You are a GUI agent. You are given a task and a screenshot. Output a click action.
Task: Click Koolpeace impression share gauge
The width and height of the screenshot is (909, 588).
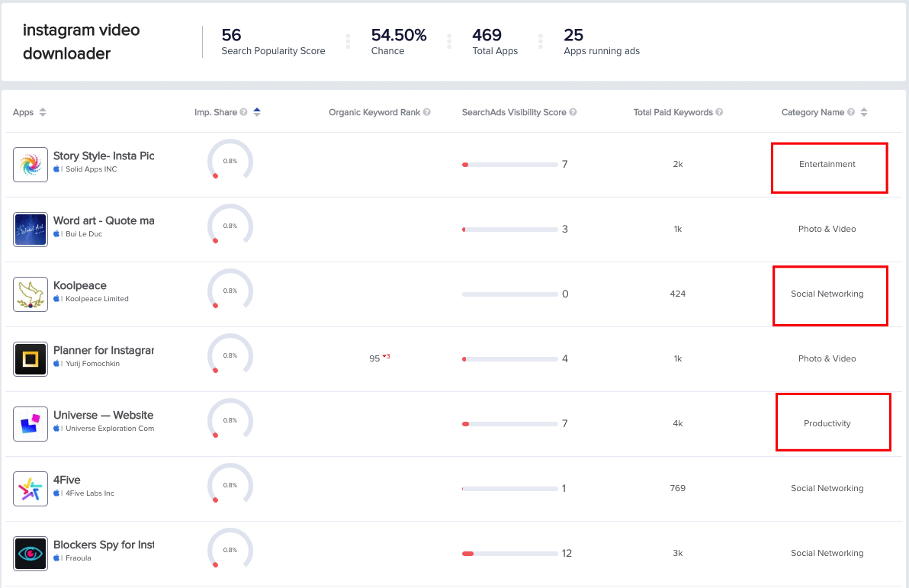point(230,290)
